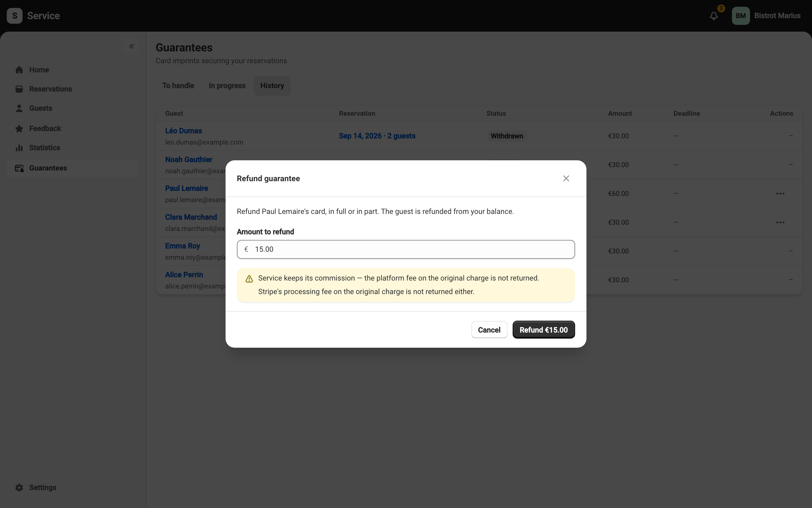The height and width of the screenshot is (508, 812).
Task: Open guest Paul Lemaire
Action: click(x=187, y=189)
